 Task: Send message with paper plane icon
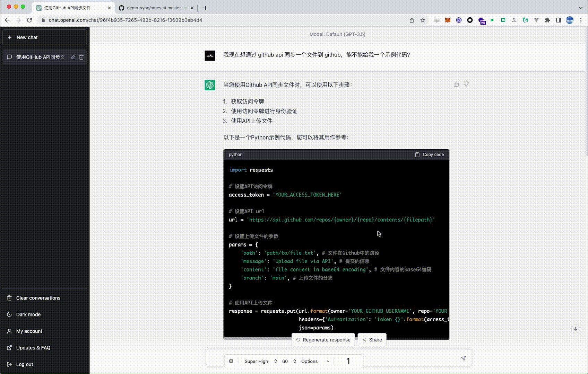(463, 358)
